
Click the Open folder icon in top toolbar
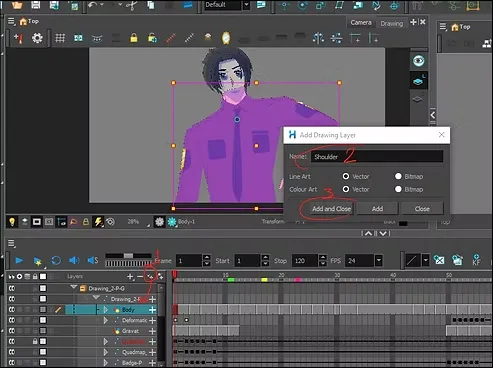(17, 5)
